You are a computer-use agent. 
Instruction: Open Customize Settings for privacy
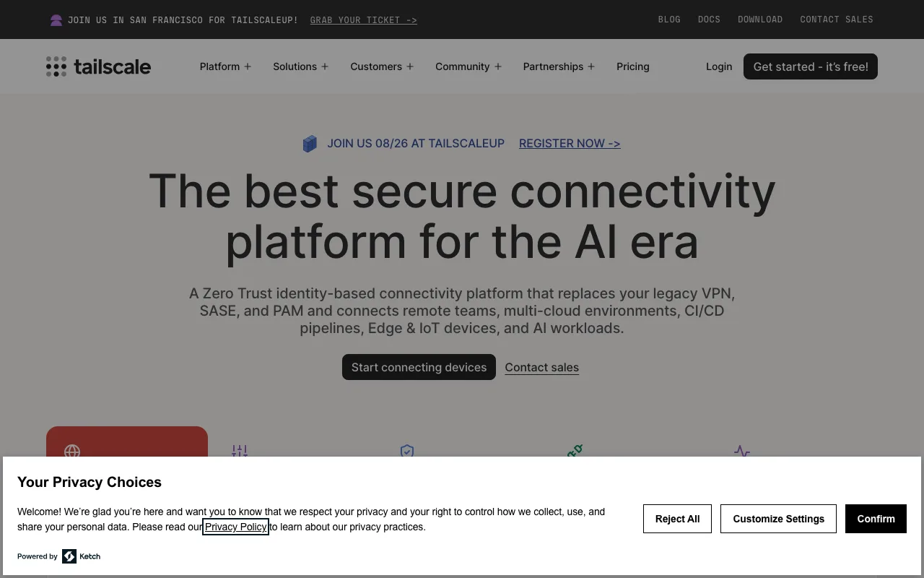point(778,519)
